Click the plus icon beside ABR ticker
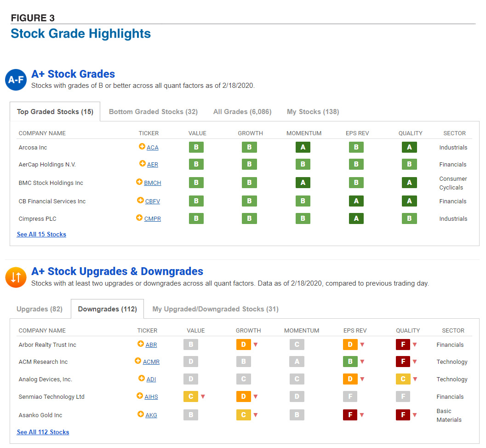The image size is (486, 448). point(140,344)
